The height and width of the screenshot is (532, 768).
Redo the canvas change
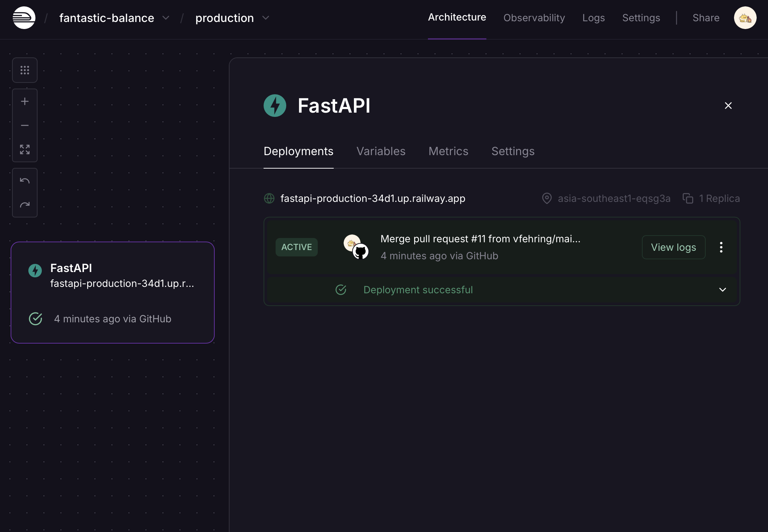(25, 205)
